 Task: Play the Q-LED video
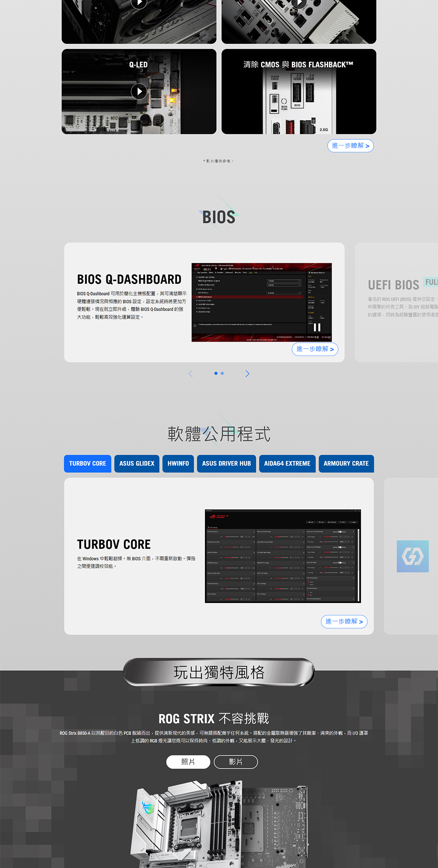[139, 92]
